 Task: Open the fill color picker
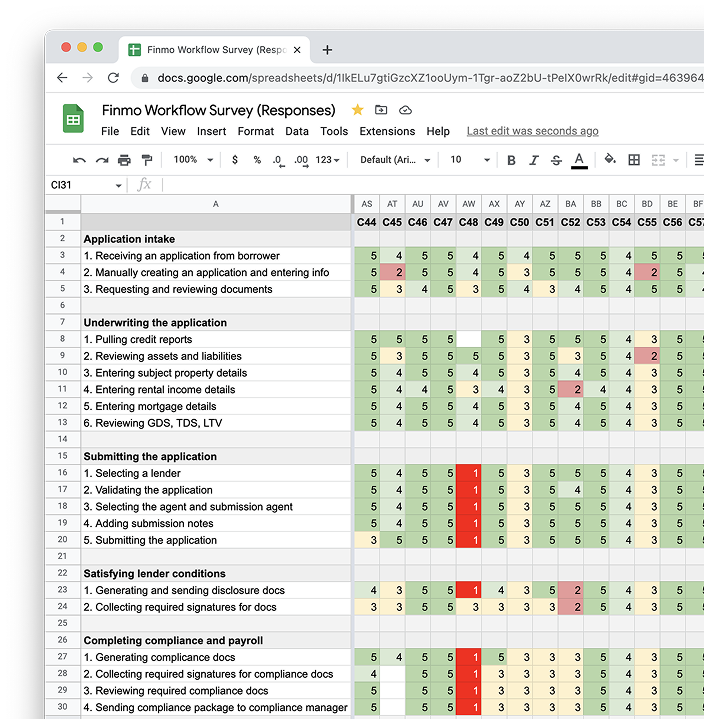tap(610, 159)
